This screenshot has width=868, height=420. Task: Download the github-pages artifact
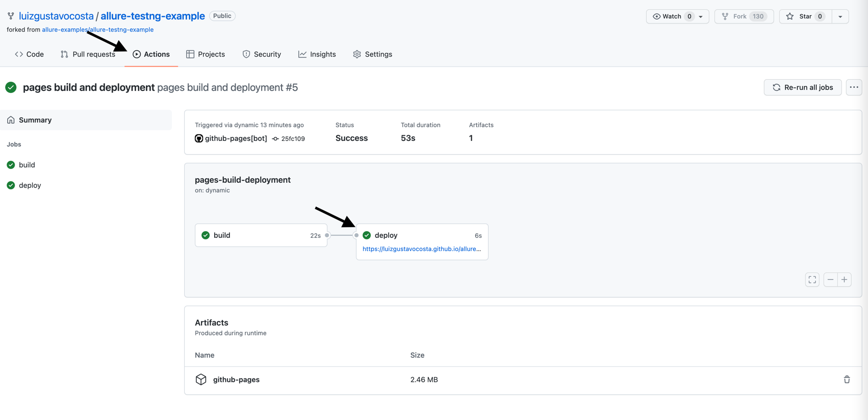(236, 380)
